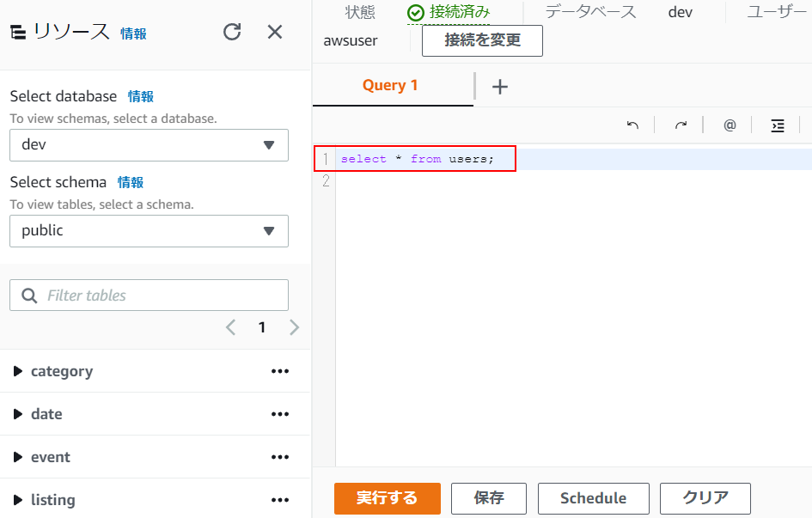Open the 情報 link next to Select database
The height and width of the screenshot is (518, 812).
[x=141, y=96]
